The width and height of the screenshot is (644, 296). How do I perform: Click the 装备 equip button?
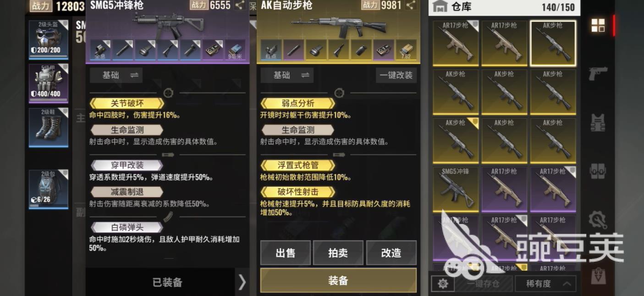(x=338, y=280)
